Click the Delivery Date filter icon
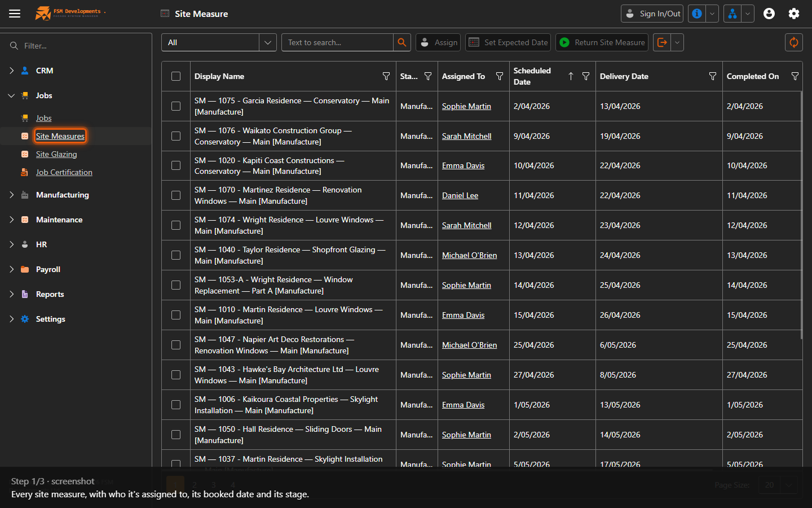This screenshot has width=812, height=508. [x=713, y=76]
